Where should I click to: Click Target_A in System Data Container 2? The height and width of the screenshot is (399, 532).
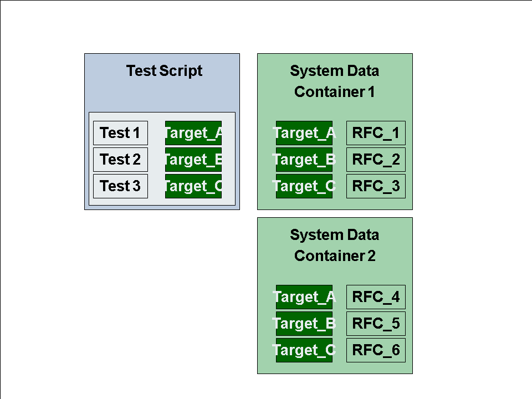[x=304, y=297]
